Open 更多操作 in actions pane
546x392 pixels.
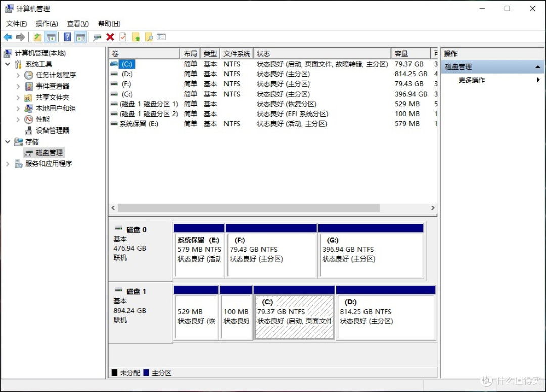pyautogui.click(x=472, y=80)
